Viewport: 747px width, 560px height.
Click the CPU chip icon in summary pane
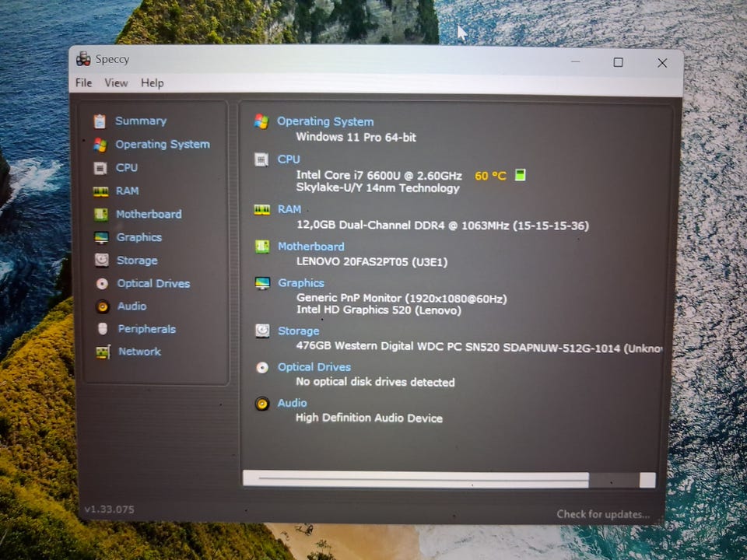(x=261, y=159)
